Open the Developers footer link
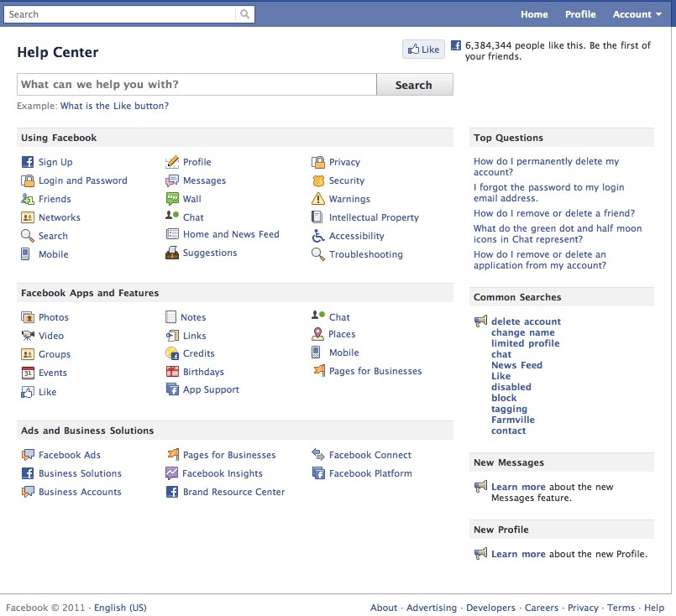The image size is (676, 616). tap(490, 608)
